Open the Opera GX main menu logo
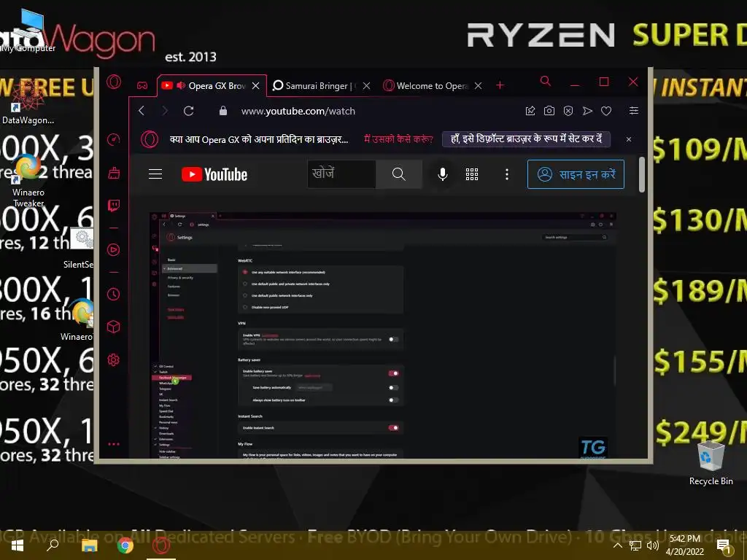The width and height of the screenshot is (747, 560). click(x=113, y=82)
